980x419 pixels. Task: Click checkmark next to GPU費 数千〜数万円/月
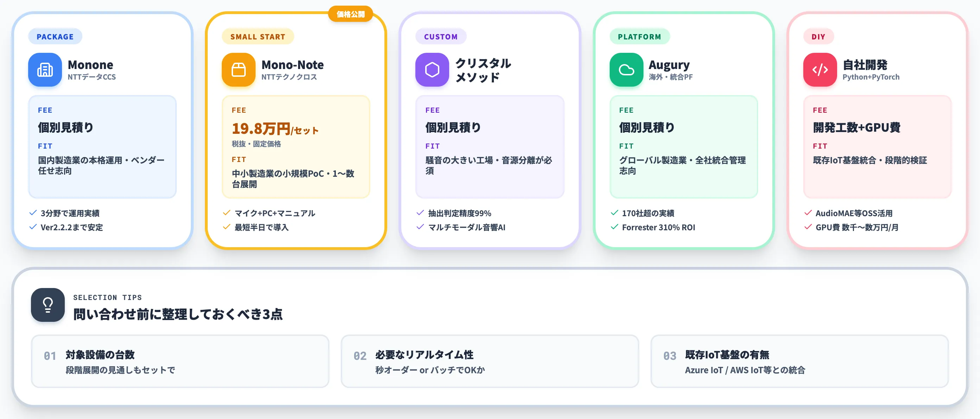[808, 227]
